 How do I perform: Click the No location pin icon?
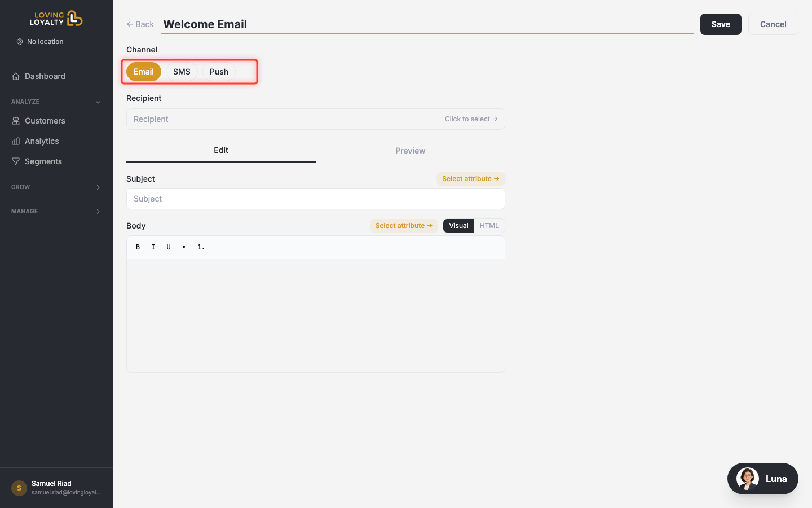20,42
